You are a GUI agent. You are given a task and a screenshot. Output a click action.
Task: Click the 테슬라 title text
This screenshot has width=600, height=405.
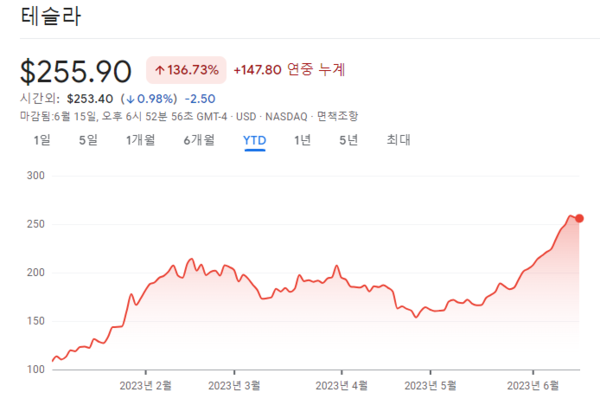click(51, 16)
